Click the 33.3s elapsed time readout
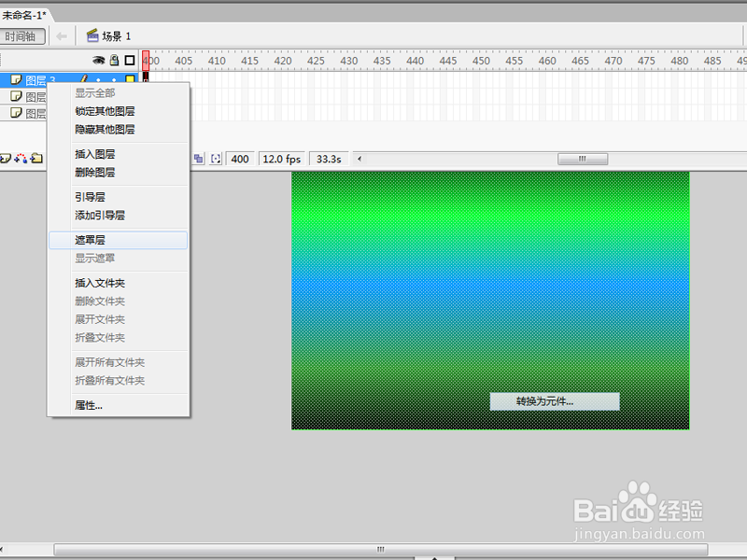747x560 pixels. pyautogui.click(x=329, y=159)
